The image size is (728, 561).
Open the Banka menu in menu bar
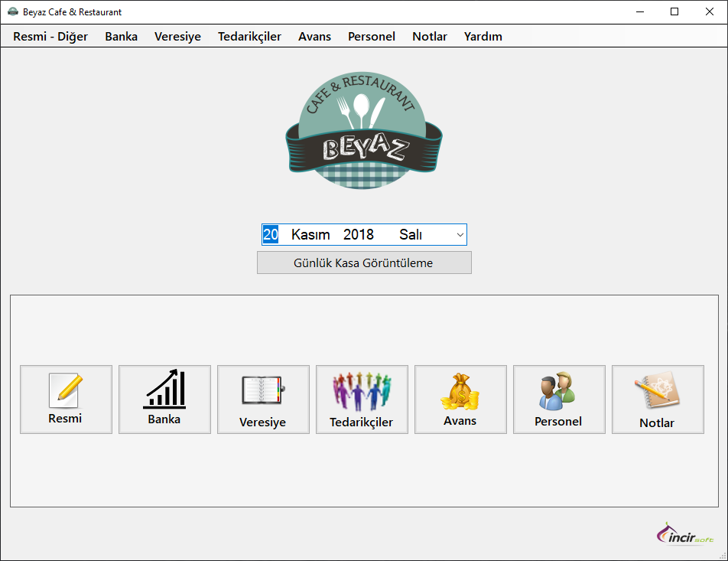(x=121, y=36)
